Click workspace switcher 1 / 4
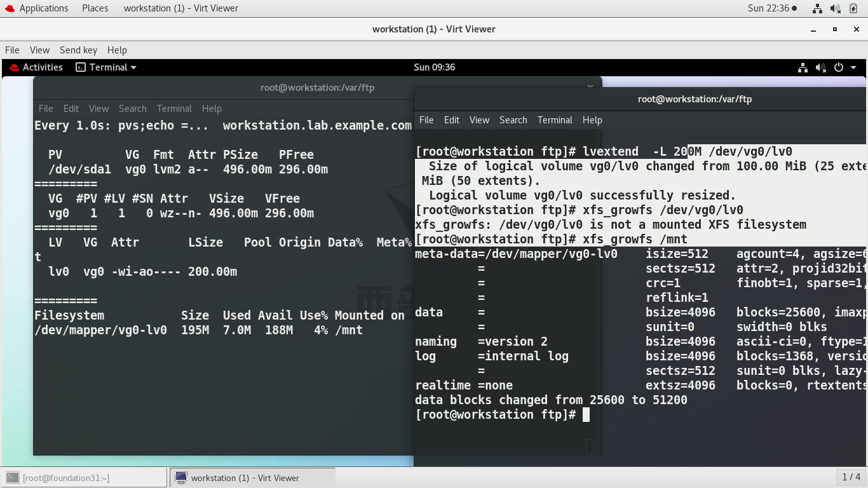 click(x=851, y=477)
